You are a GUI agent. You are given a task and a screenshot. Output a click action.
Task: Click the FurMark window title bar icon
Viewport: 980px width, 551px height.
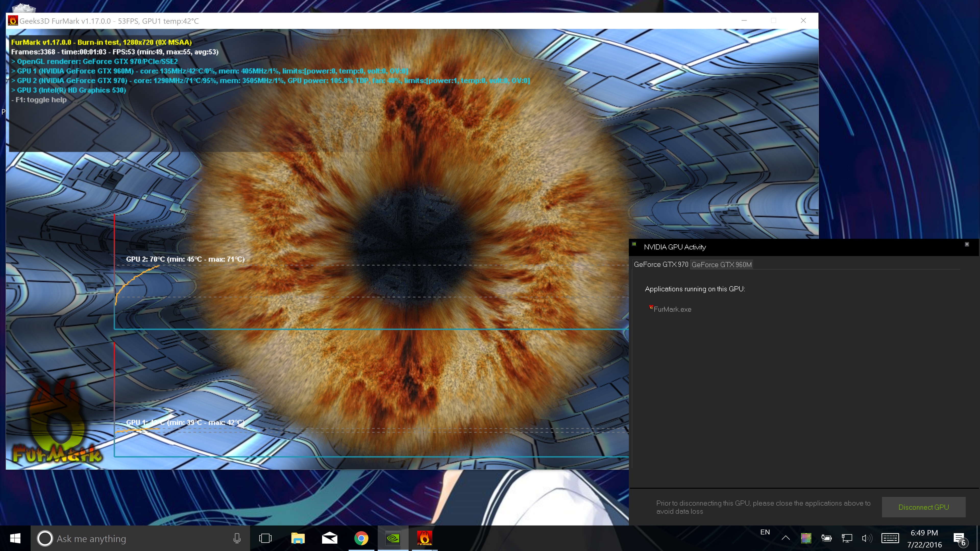click(x=13, y=20)
